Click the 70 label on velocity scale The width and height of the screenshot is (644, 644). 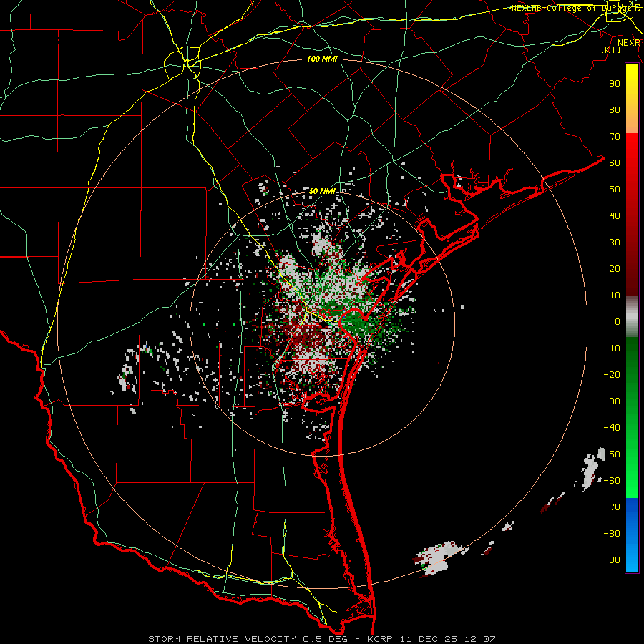pos(615,137)
